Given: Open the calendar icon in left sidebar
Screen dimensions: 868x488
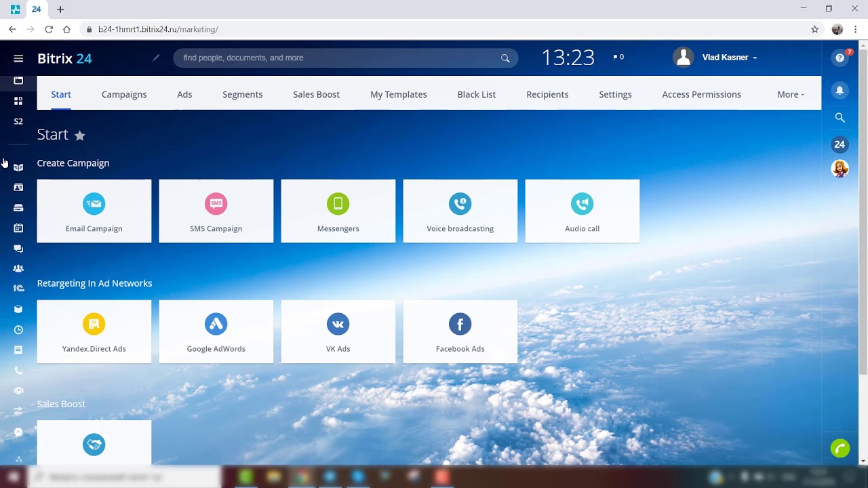Looking at the screenshot, I should click(18, 228).
